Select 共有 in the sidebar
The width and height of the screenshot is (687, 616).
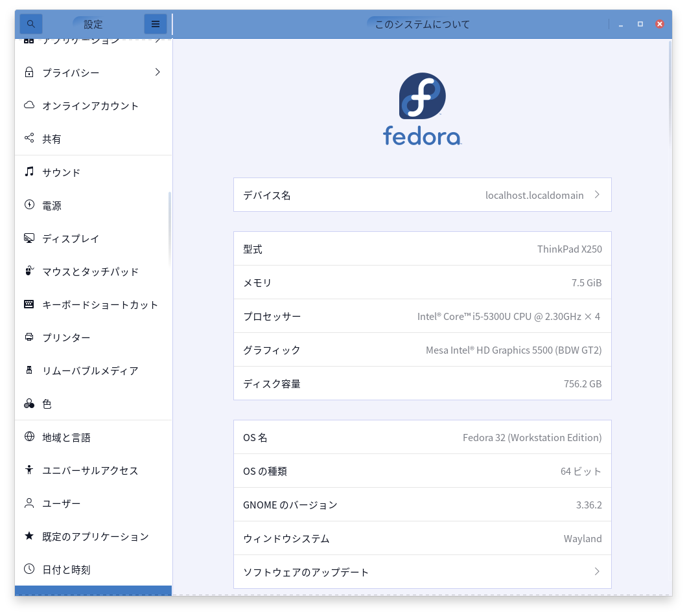pos(93,139)
